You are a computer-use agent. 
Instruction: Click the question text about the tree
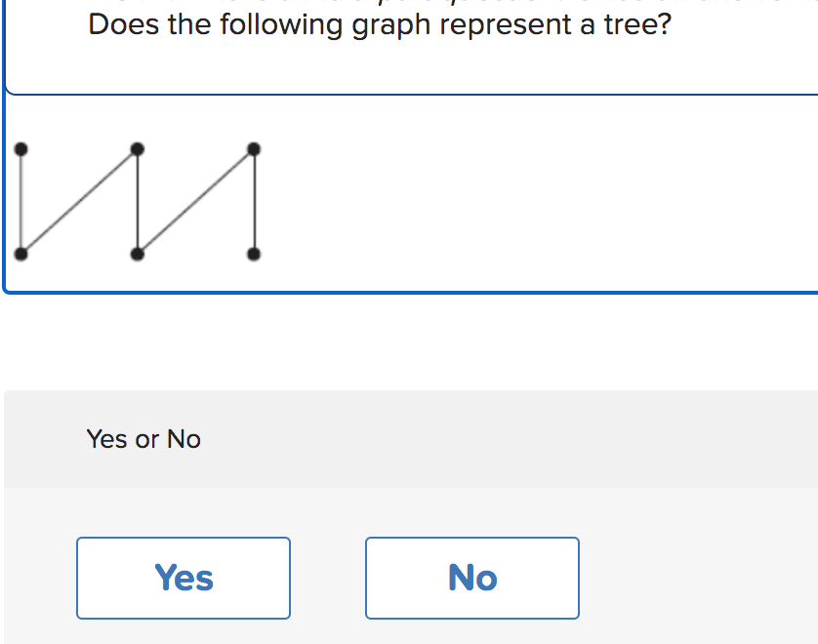click(380, 24)
